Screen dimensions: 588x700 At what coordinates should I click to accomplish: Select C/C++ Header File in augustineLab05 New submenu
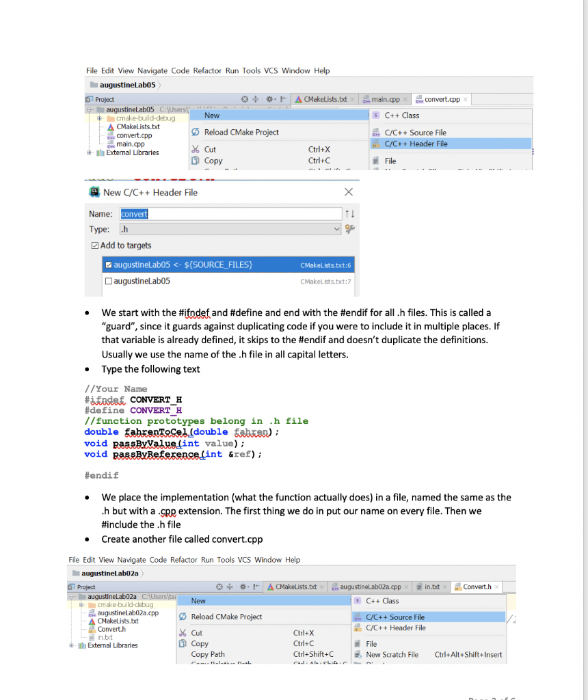tap(451, 144)
